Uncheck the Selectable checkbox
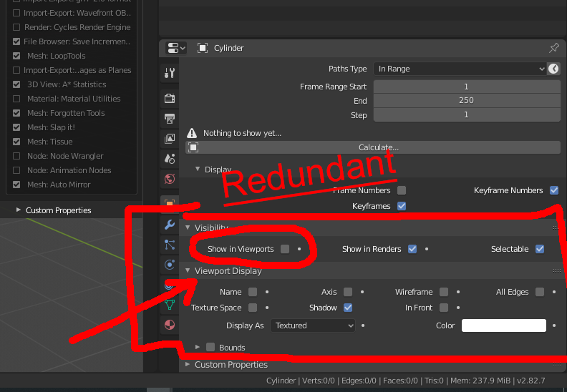This screenshot has height=392, width=567. point(540,249)
